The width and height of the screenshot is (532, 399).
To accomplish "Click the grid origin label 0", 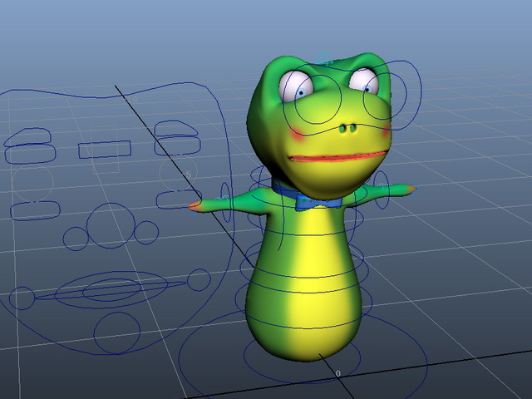I will point(338,373).
